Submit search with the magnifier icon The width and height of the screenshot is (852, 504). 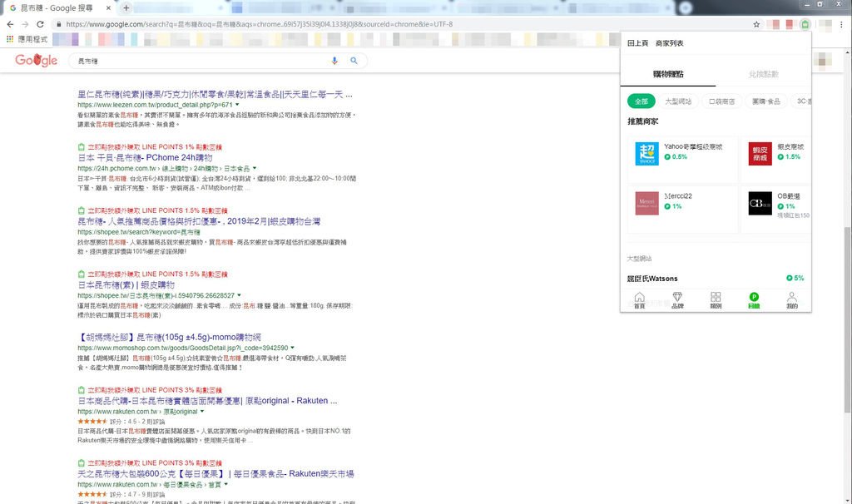(354, 61)
